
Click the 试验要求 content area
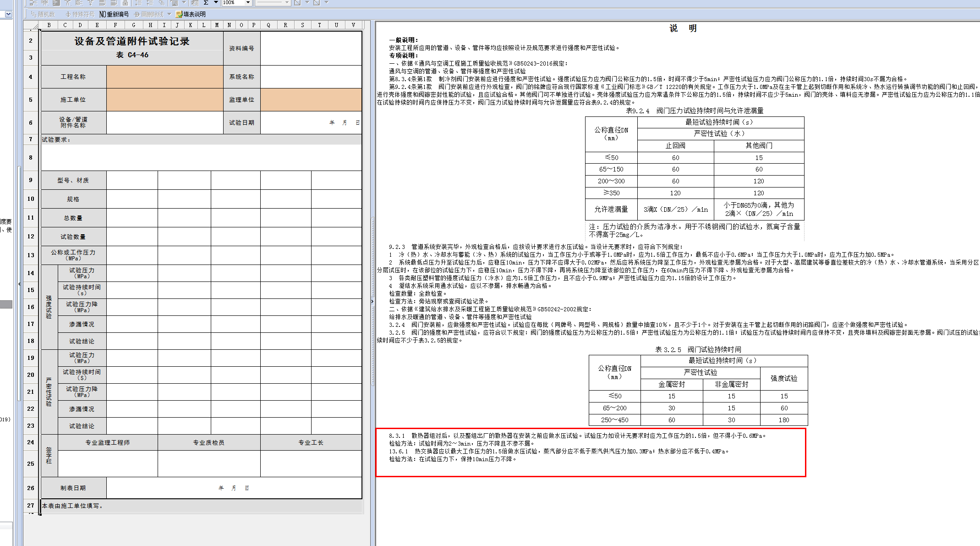[202, 157]
